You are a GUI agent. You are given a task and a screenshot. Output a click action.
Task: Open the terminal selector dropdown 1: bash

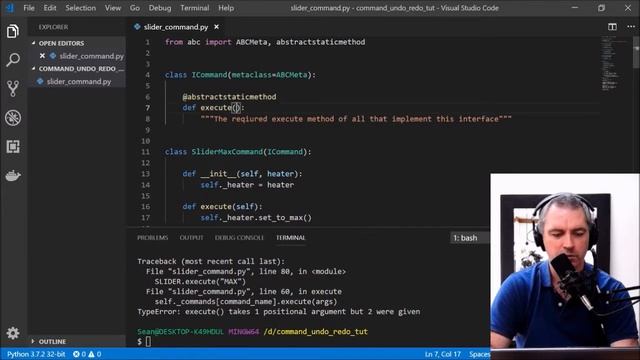tap(469, 238)
